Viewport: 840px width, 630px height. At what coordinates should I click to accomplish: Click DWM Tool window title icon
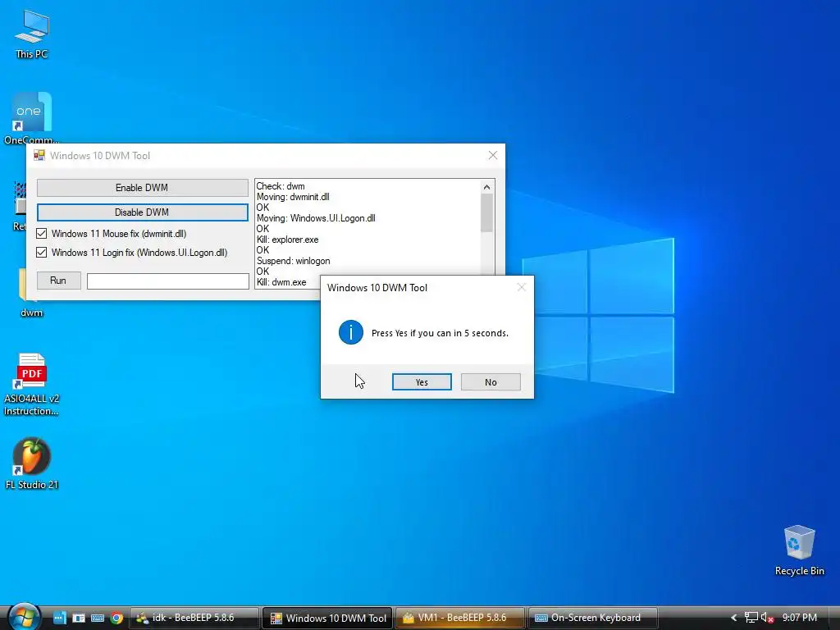click(x=39, y=155)
